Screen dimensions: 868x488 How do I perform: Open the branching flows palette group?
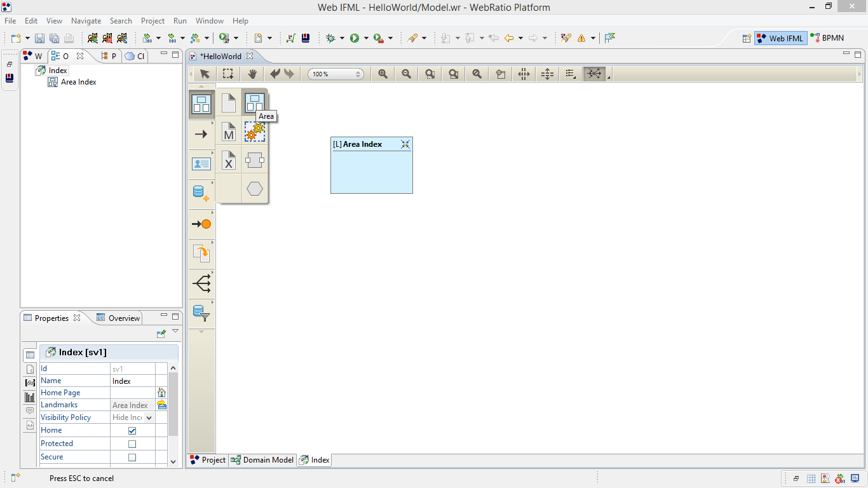(x=201, y=283)
